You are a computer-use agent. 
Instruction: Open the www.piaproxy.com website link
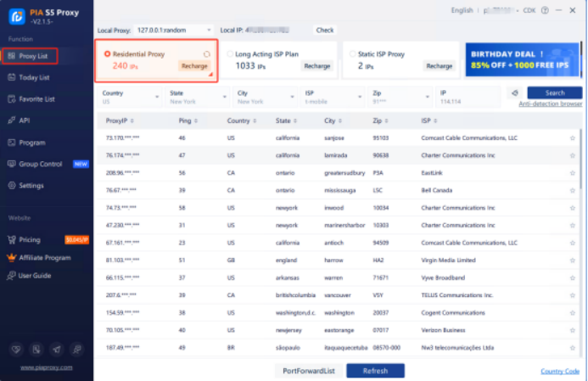pyautogui.click(x=47, y=367)
